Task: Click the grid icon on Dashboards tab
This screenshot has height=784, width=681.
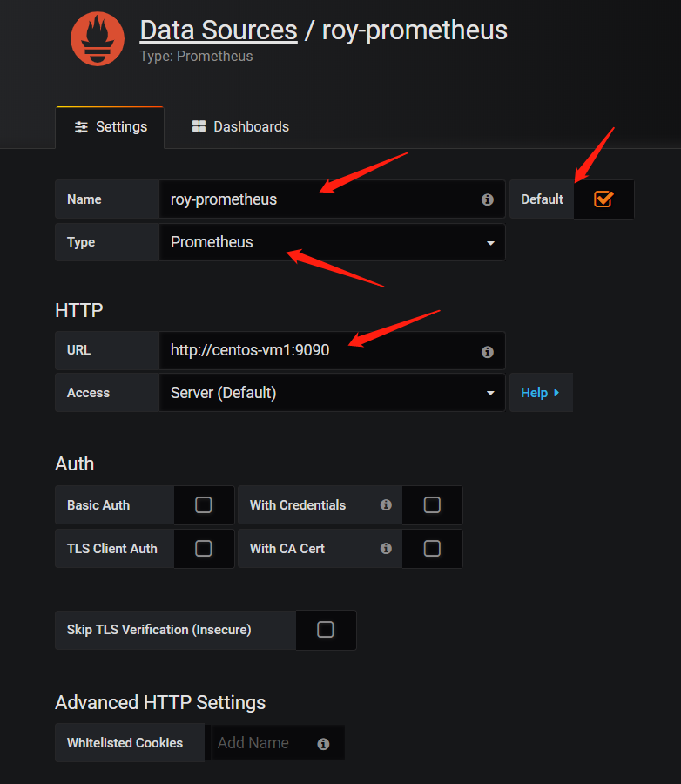Action: tap(199, 126)
